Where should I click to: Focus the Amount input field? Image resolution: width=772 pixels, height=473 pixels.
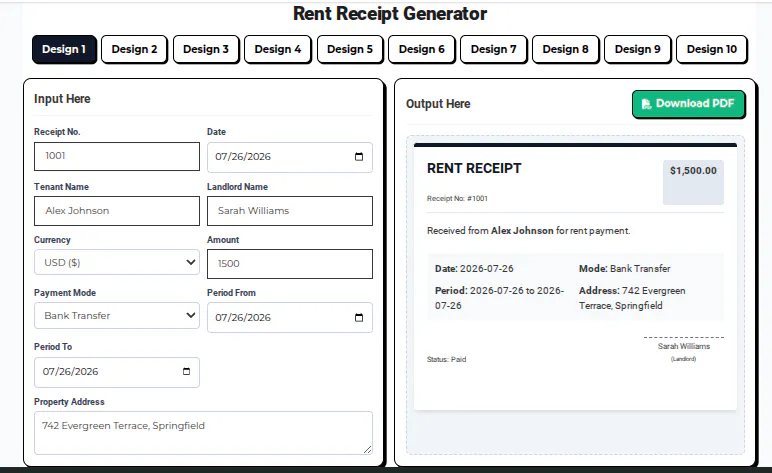290,264
